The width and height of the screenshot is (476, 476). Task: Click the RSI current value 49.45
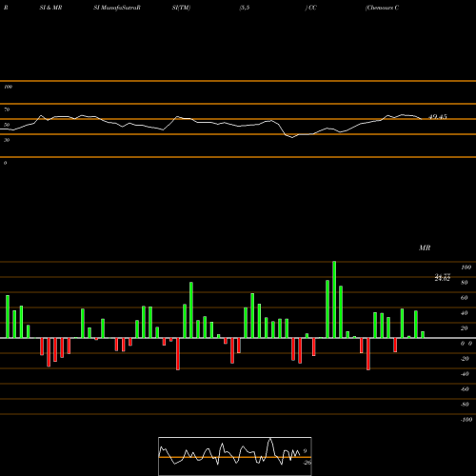tap(438, 117)
